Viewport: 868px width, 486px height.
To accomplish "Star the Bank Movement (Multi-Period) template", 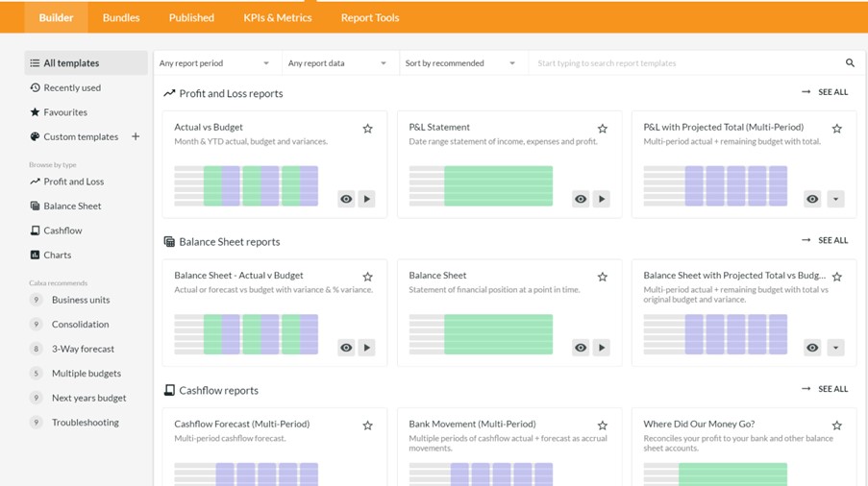I will 603,425.
